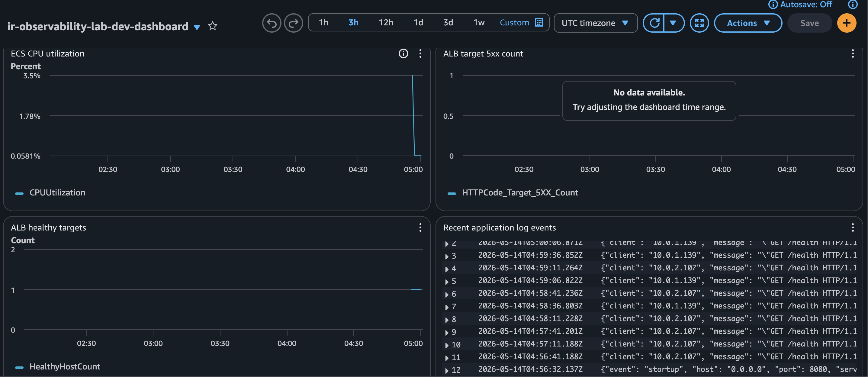Open the dashboard name switcher arrow
868x377 pixels.
tap(197, 27)
